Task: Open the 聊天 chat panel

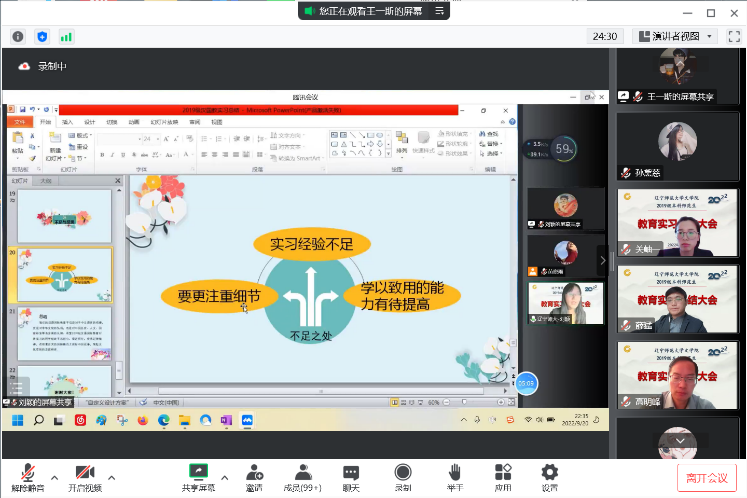Action: pos(351,476)
